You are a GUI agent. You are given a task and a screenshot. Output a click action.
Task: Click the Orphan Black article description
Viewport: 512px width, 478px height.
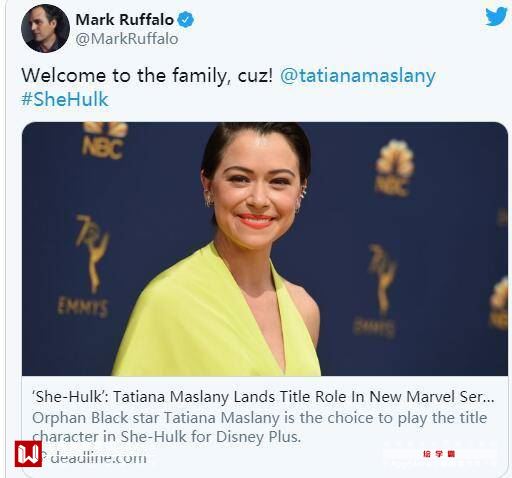(259, 427)
